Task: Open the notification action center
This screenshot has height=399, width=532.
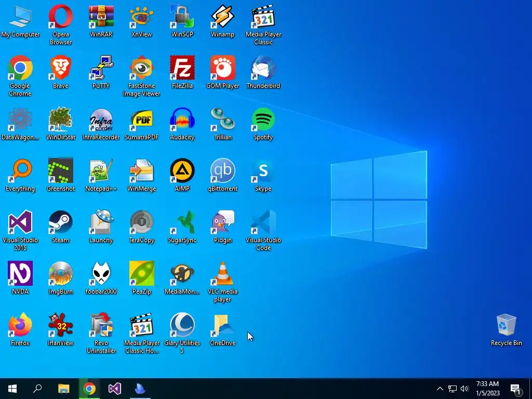Action: tap(516, 389)
